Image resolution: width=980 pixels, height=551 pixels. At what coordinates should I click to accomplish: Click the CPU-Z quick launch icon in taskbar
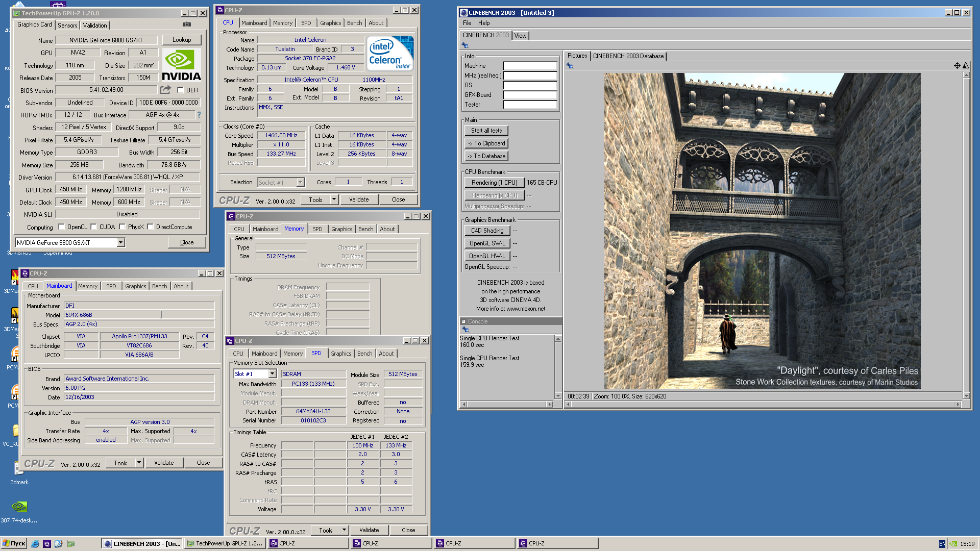point(47,544)
